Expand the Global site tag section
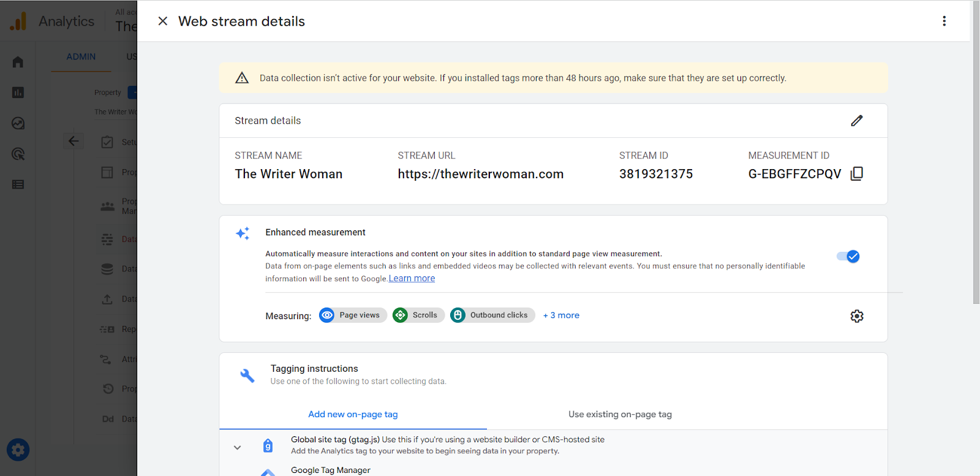980x476 pixels. tap(238, 448)
